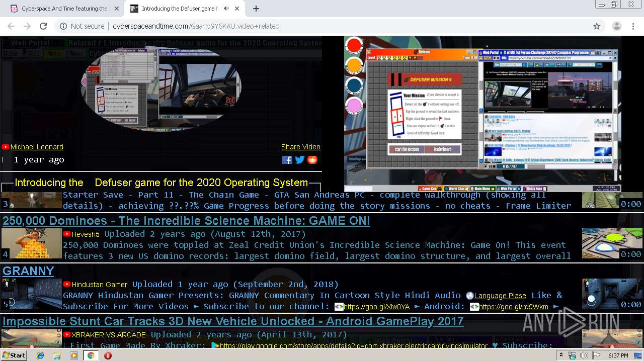Follow the Language.Plase link
This screenshot has height=362, width=644.
pos(500,296)
